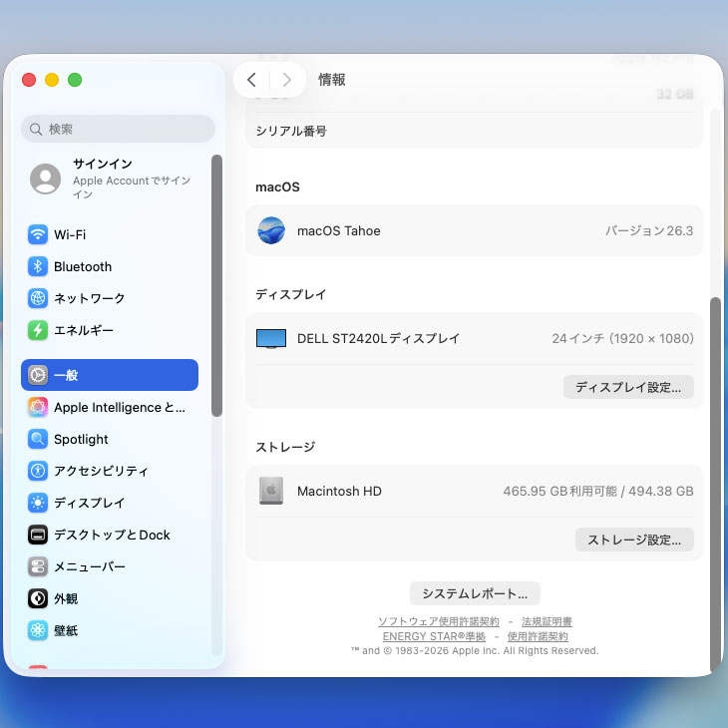Click the ディスプレイ設定... button
728x728 pixels.
tap(628, 387)
